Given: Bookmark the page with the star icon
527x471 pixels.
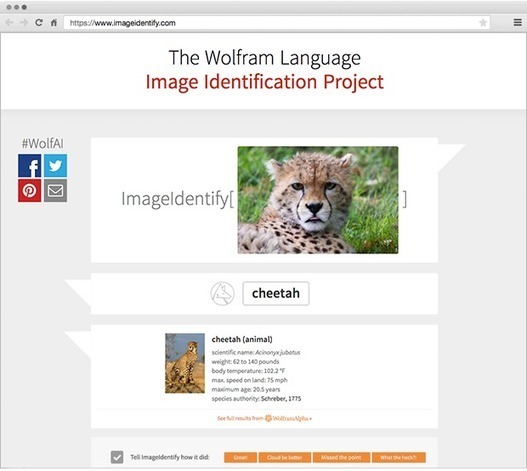Looking at the screenshot, I should point(483,23).
